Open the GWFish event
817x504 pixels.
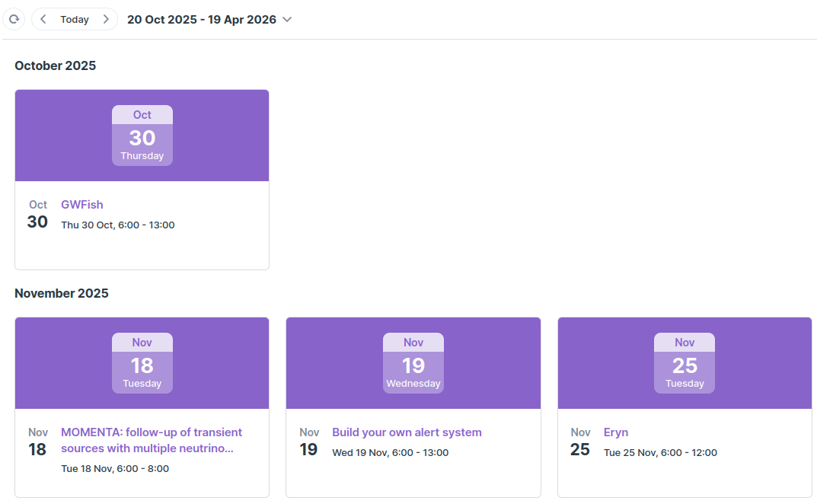82,204
